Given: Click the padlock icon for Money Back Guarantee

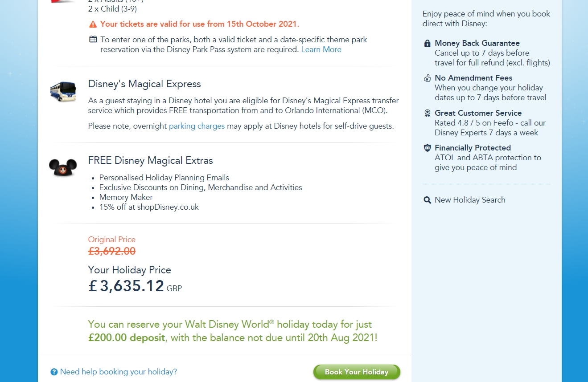Looking at the screenshot, I should click(x=428, y=43).
